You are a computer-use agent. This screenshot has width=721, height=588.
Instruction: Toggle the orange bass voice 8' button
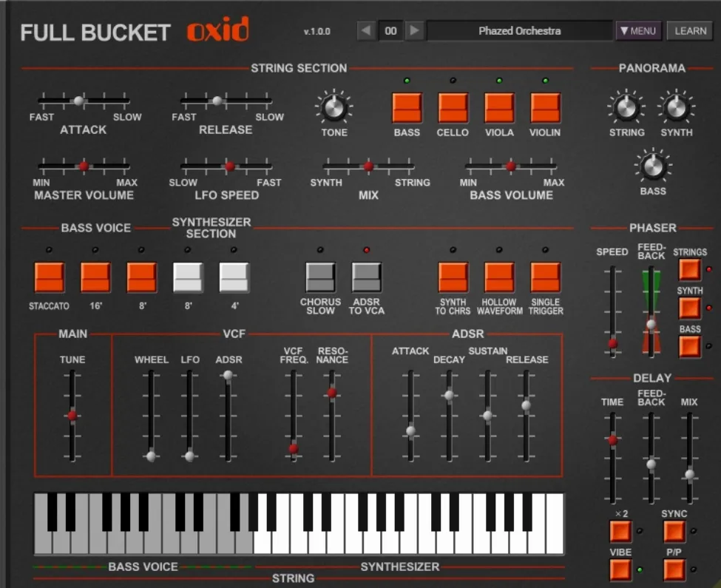pos(142,277)
